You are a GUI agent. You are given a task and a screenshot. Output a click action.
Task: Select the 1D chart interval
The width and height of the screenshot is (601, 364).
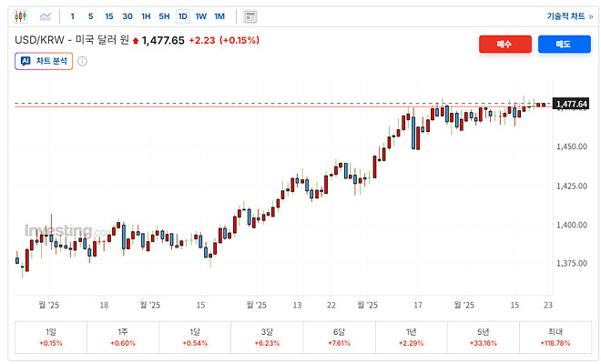[x=182, y=16]
